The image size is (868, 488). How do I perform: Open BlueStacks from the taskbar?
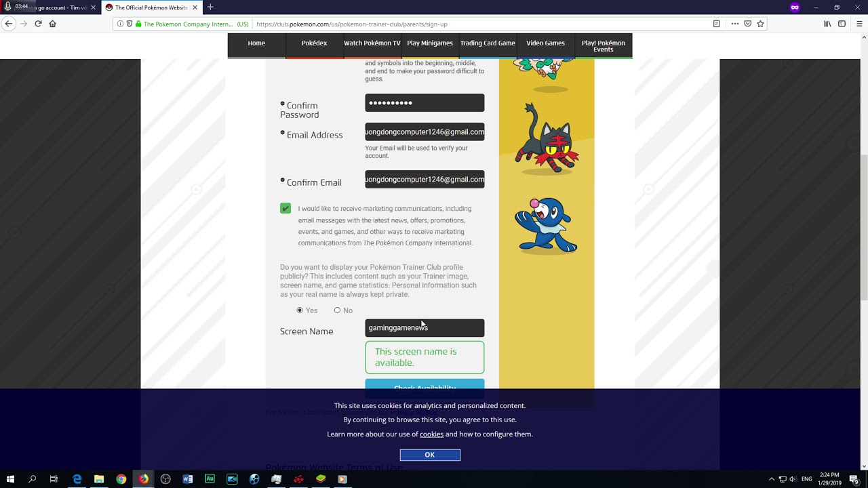[x=321, y=479]
